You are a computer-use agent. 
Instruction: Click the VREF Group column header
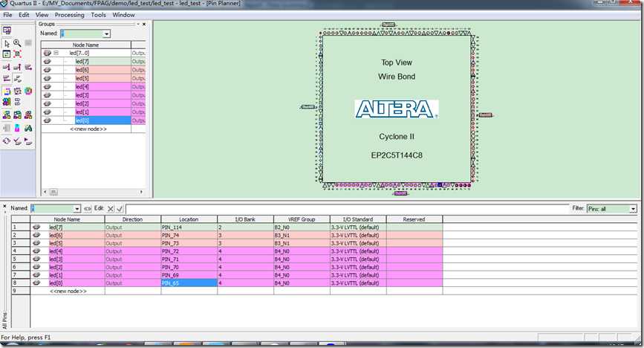[x=302, y=219]
